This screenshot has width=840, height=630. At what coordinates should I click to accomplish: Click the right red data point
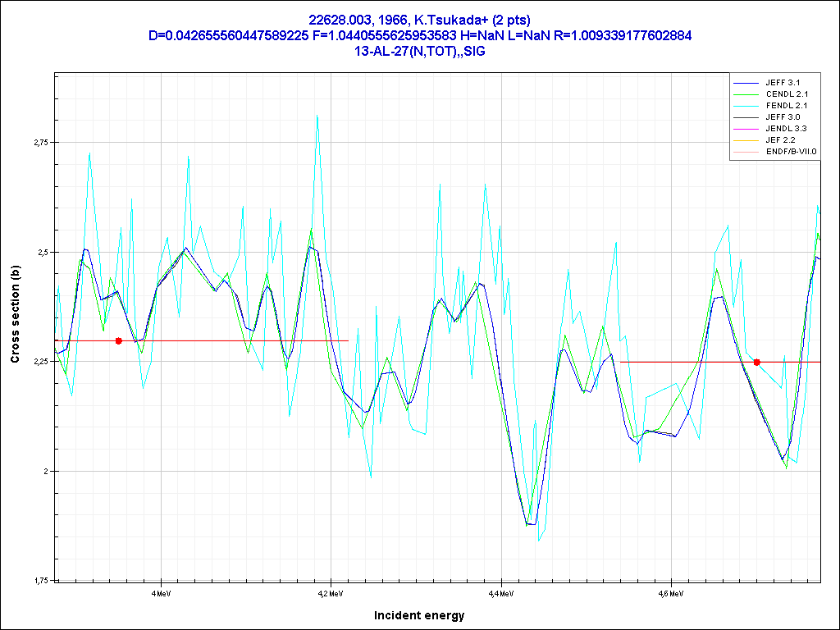[x=757, y=362]
